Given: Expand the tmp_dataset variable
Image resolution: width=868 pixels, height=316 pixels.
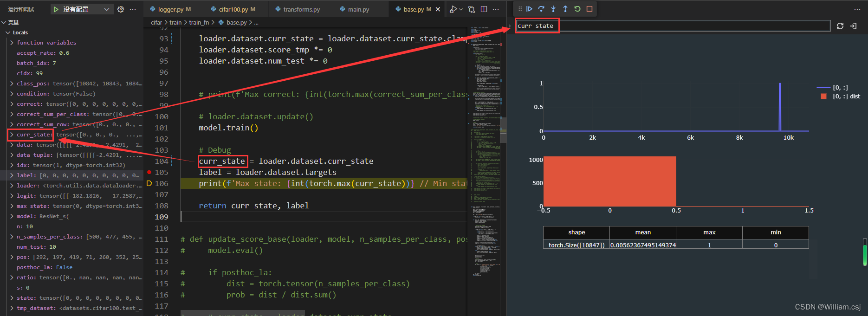Looking at the screenshot, I should click(x=12, y=308).
